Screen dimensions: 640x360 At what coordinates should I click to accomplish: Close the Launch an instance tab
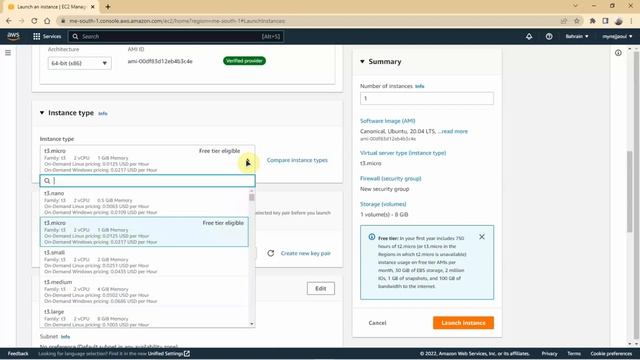click(x=93, y=7)
